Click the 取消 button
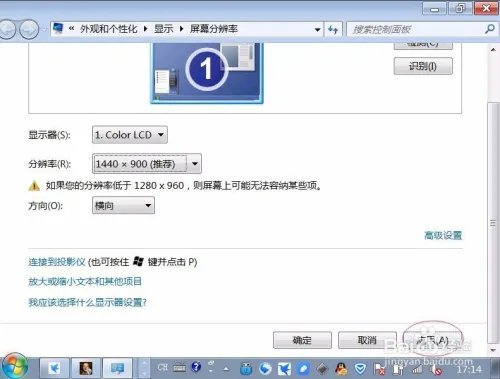Image resolution: width=500 pixels, height=379 pixels. [367, 340]
